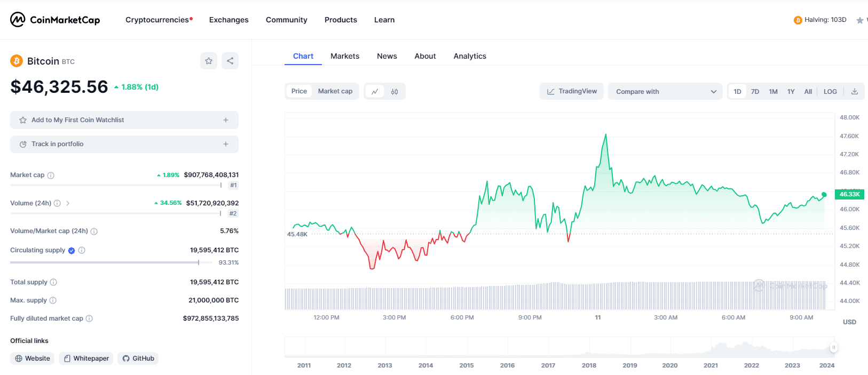Open the Cryptocurrencies menu
Viewport: 868px width, 375px height.
157,20
